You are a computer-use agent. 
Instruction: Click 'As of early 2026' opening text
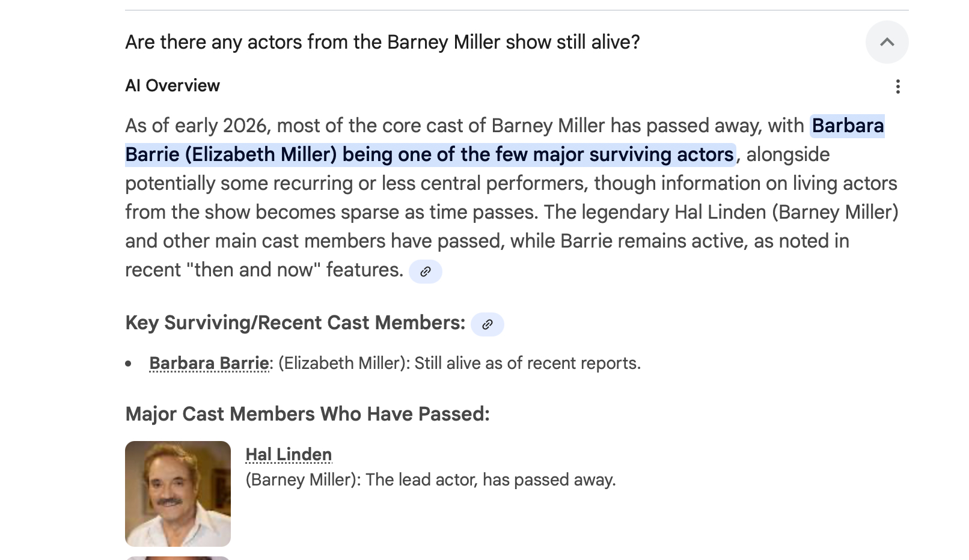196,126
